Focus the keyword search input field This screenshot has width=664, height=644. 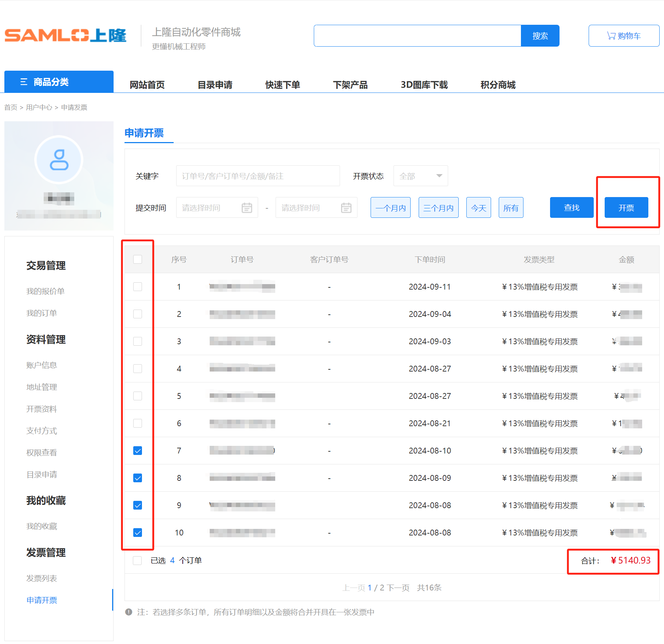coord(258,176)
